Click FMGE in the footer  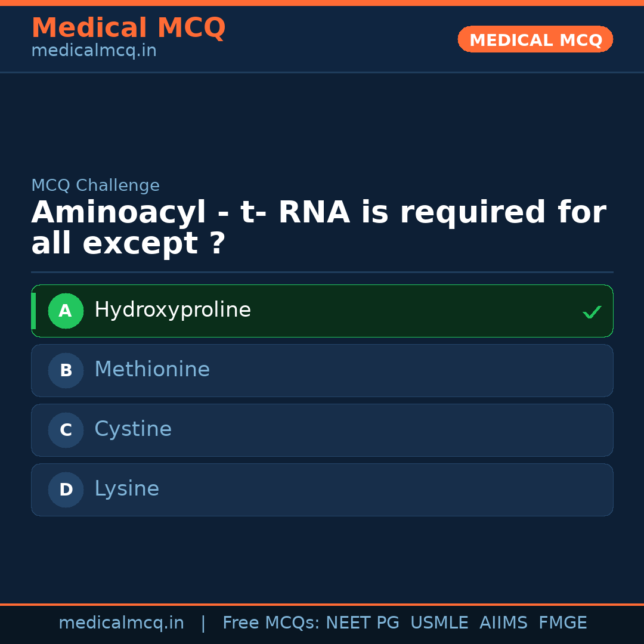point(562,623)
